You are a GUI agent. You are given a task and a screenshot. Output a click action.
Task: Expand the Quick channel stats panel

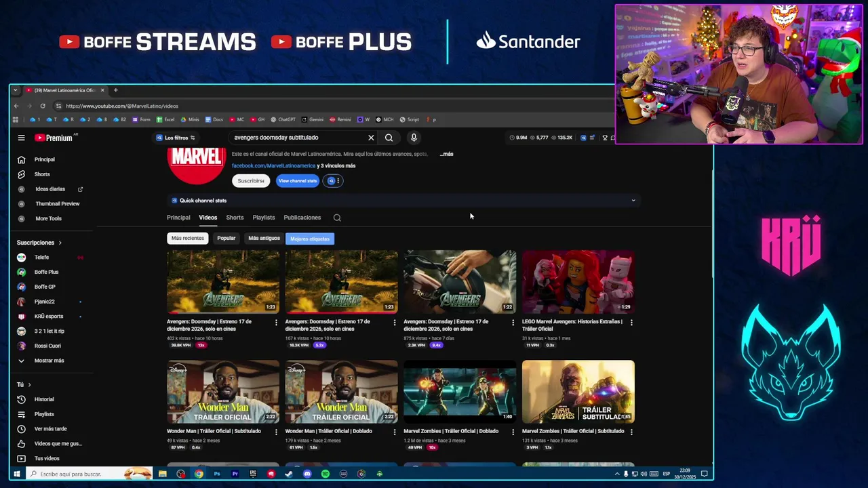tap(633, 201)
